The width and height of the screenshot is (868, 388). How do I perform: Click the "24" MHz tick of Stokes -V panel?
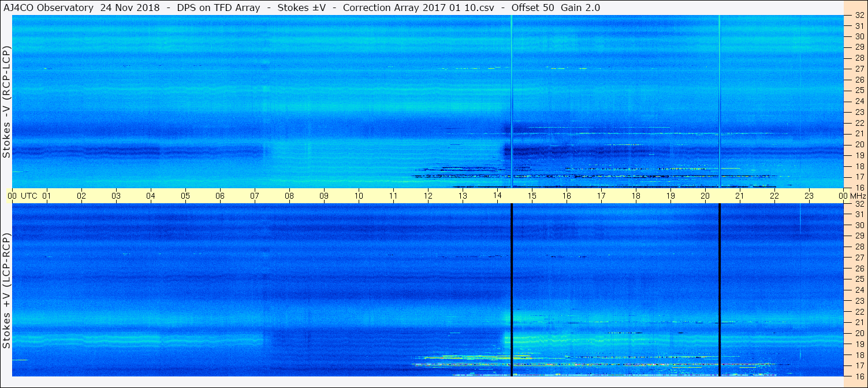click(859, 101)
